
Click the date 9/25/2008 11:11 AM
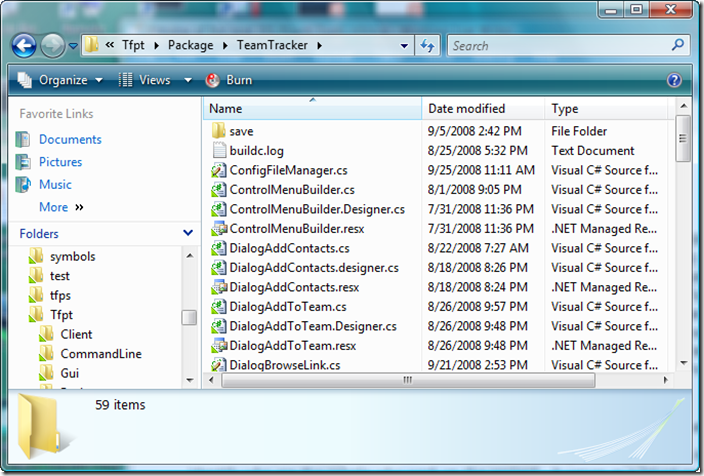481,170
